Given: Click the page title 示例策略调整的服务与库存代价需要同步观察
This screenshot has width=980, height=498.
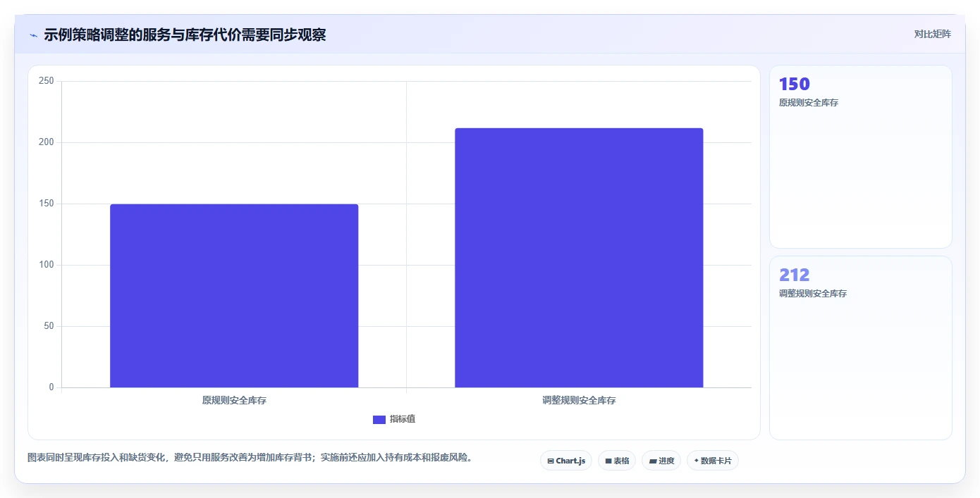Looking at the screenshot, I should click(x=185, y=35).
